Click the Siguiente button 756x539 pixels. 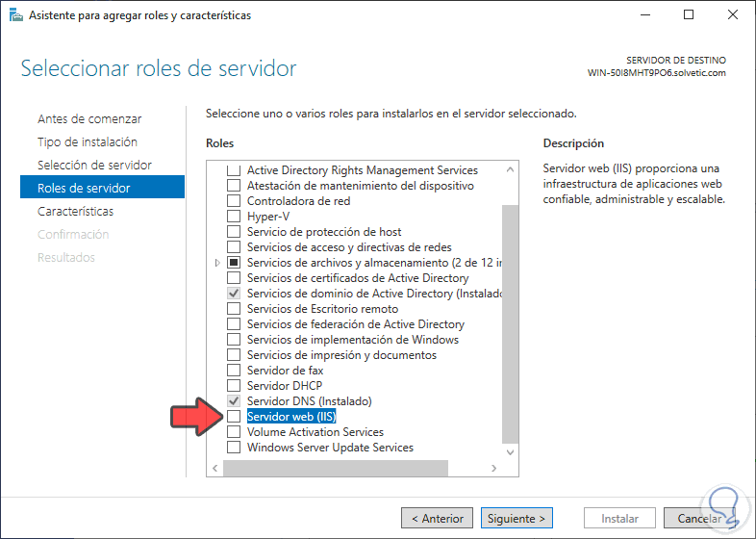pyautogui.click(x=517, y=518)
